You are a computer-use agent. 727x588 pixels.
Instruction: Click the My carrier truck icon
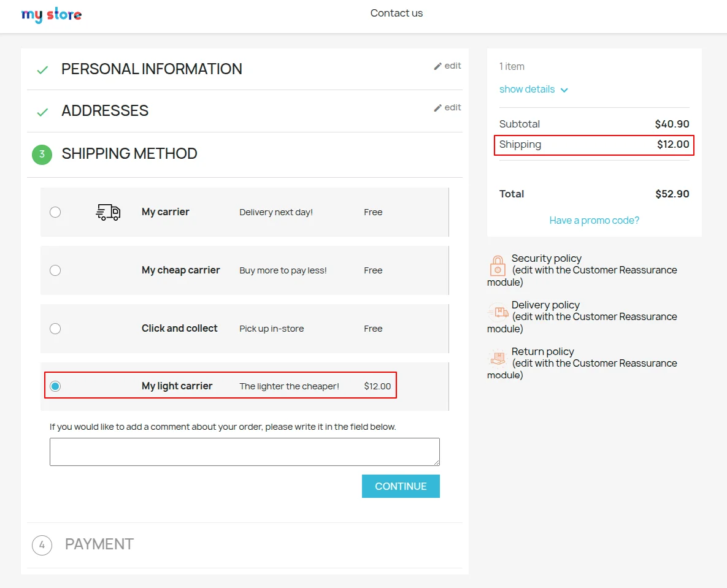(108, 212)
